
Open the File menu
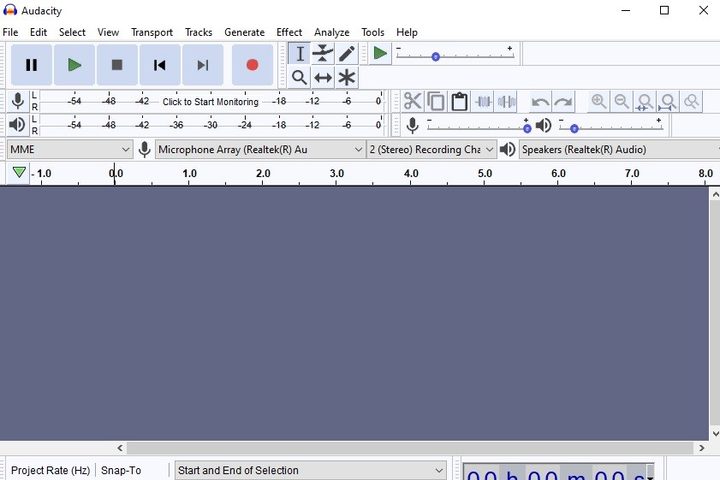(10, 32)
